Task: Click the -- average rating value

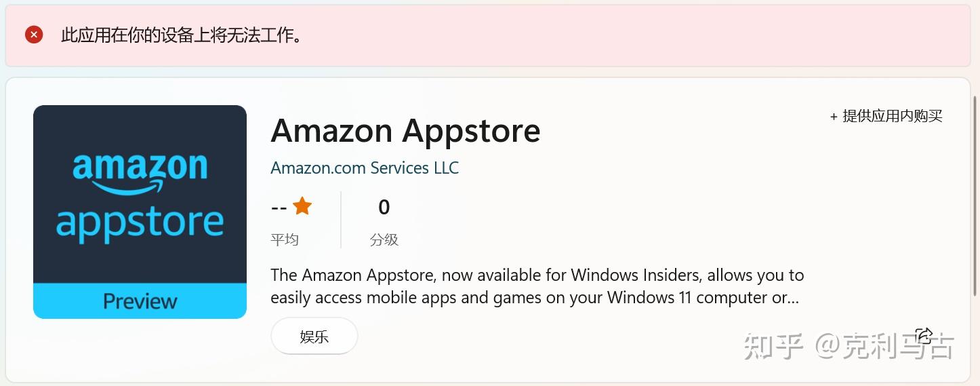Action: 279,208
